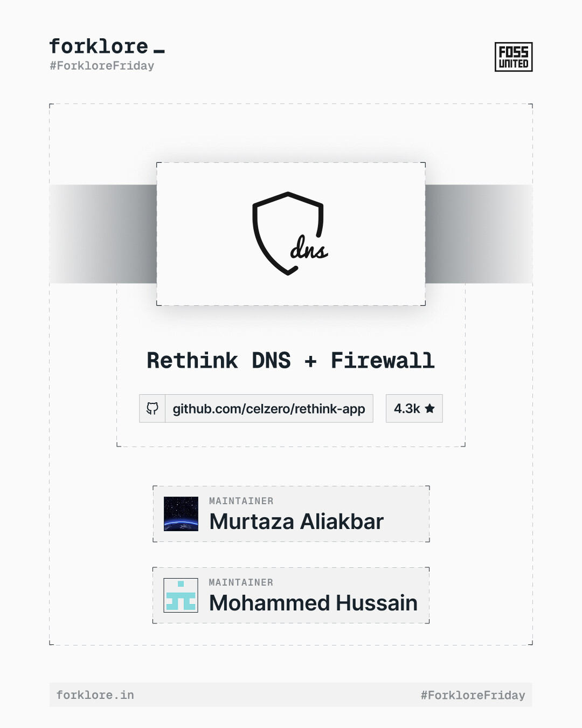
Task: Click MAINTAINER label above Mohammed Hussain
Action: (241, 582)
